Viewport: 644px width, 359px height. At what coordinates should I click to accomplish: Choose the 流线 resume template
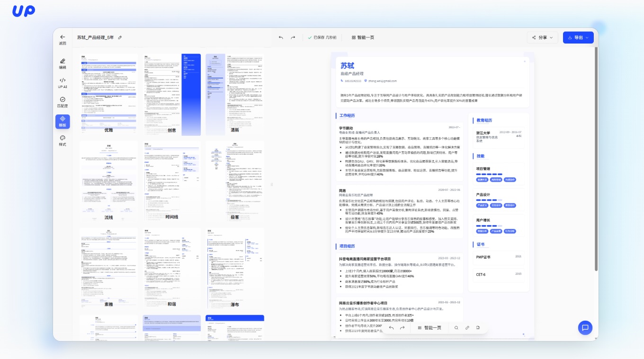click(x=109, y=181)
